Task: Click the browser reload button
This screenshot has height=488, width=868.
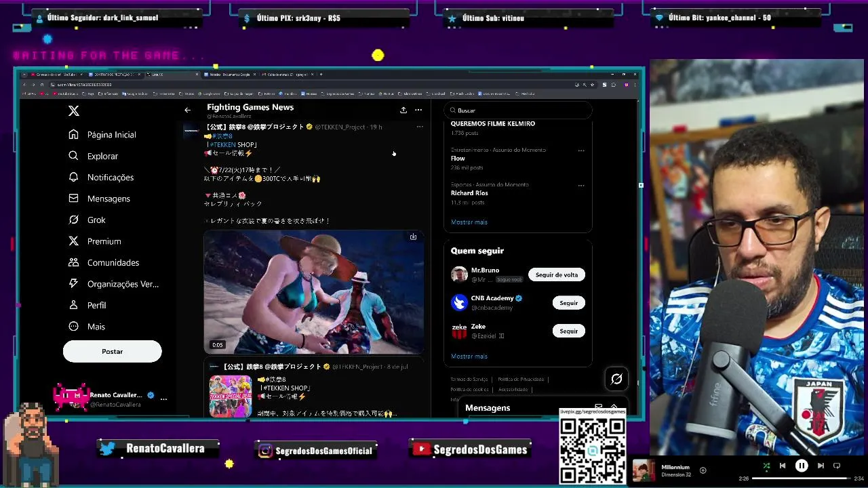Action: (x=42, y=85)
